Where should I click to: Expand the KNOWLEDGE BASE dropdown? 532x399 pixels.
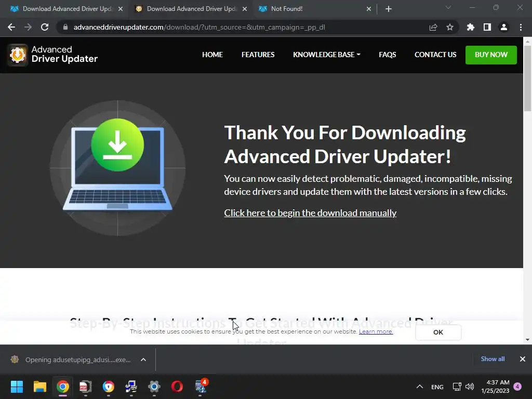(x=326, y=55)
